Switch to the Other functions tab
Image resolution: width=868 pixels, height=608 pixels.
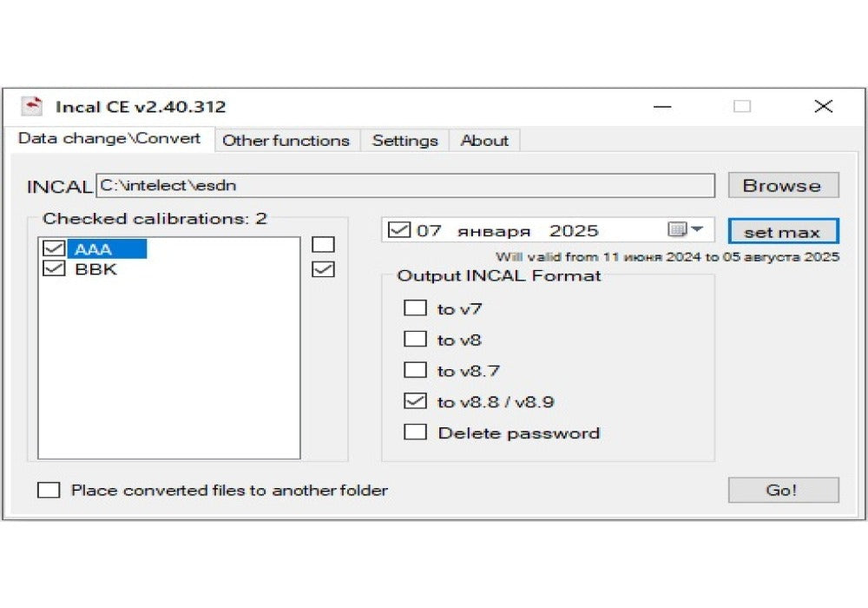point(286,141)
